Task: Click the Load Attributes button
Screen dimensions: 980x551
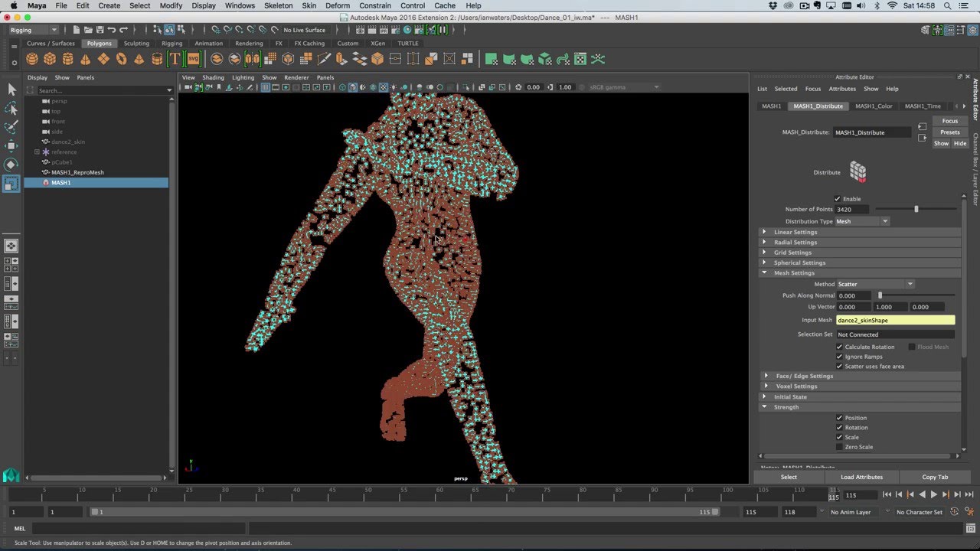Action: [861, 477]
